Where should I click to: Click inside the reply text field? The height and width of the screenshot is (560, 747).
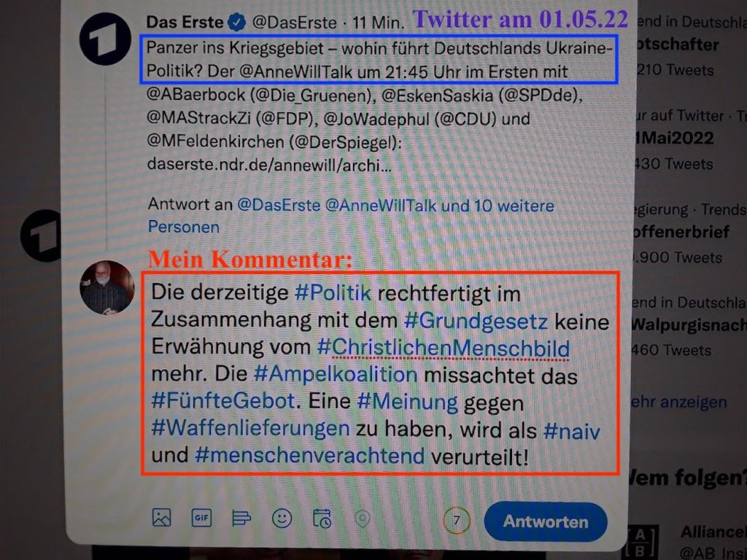380,373
